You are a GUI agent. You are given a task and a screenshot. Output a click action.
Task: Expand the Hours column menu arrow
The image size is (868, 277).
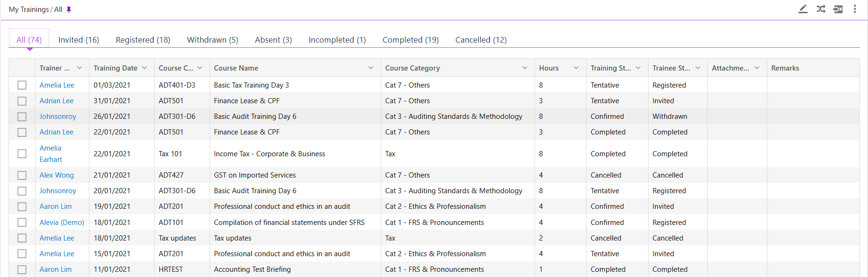tap(576, 68)
